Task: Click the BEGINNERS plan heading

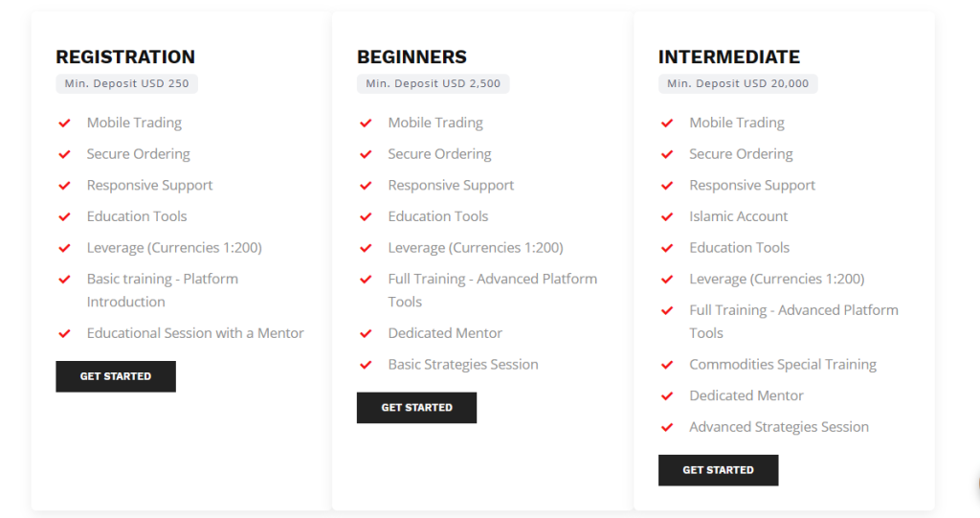Action: coord(412,56)
